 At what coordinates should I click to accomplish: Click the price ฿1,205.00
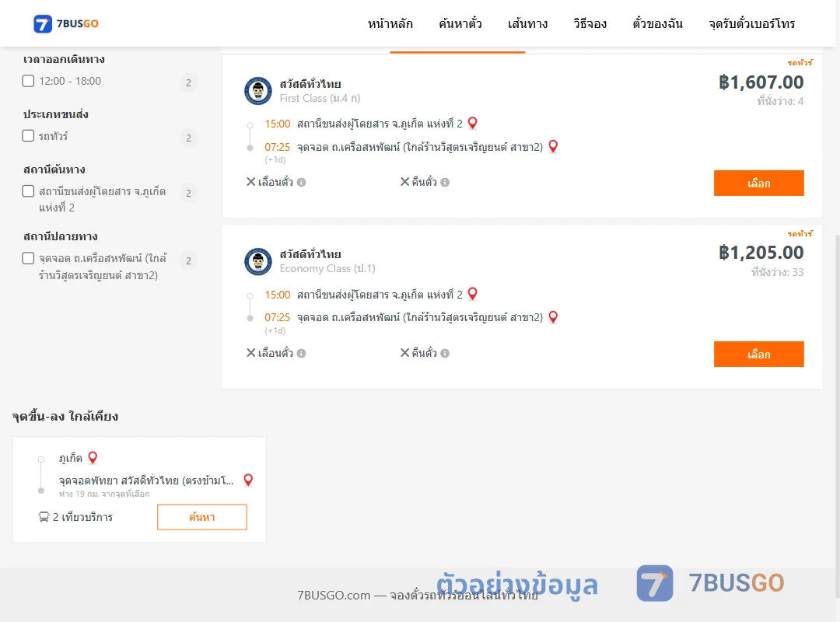click(761, 253)
